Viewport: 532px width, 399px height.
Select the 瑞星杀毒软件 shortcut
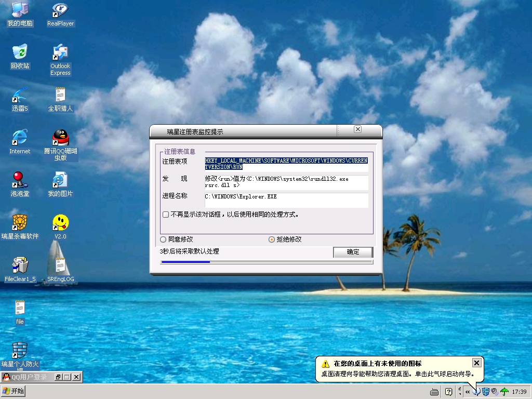pos(20,227)
